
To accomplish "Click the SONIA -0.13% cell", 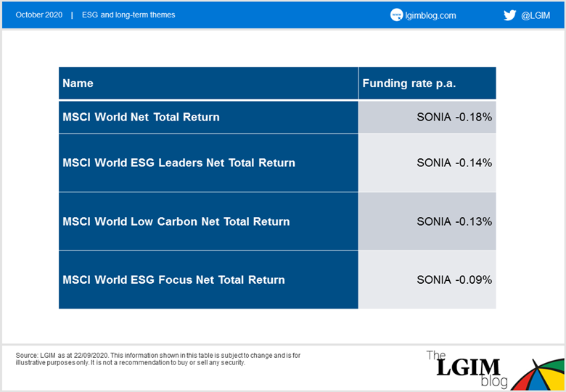I will [427, 221].
